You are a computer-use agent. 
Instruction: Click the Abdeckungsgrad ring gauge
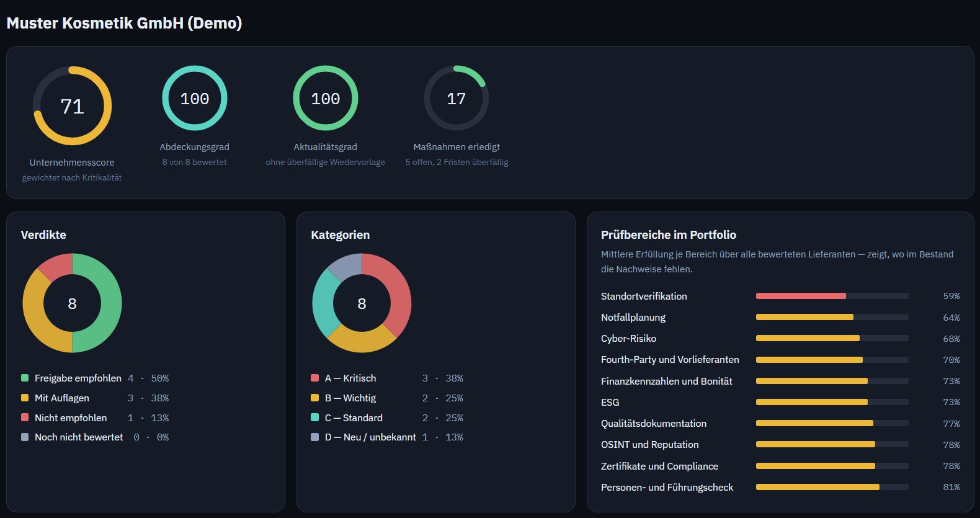pos(195,98)
